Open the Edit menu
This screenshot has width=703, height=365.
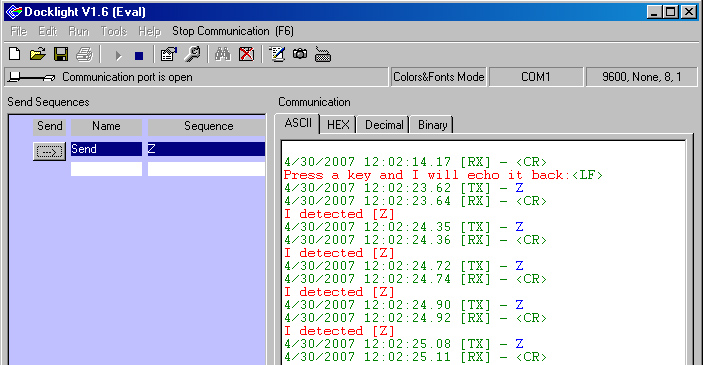[x=48, y=31]
